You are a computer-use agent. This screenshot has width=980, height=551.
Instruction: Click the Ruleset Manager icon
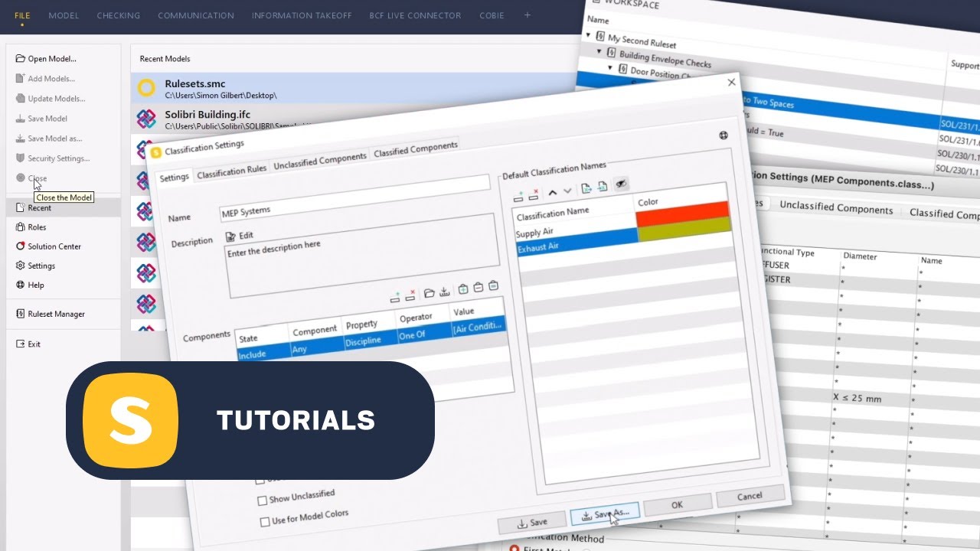21,313
